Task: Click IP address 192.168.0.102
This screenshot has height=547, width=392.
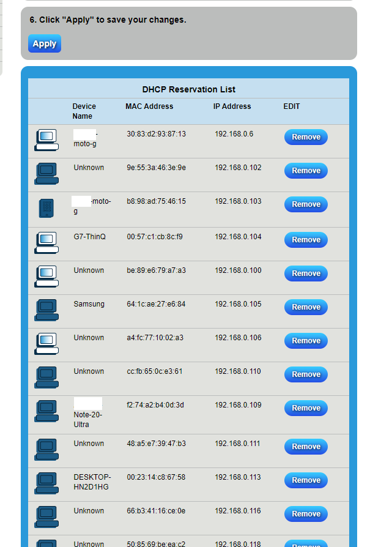Action: pyautogui.click(x=238, y=168)
